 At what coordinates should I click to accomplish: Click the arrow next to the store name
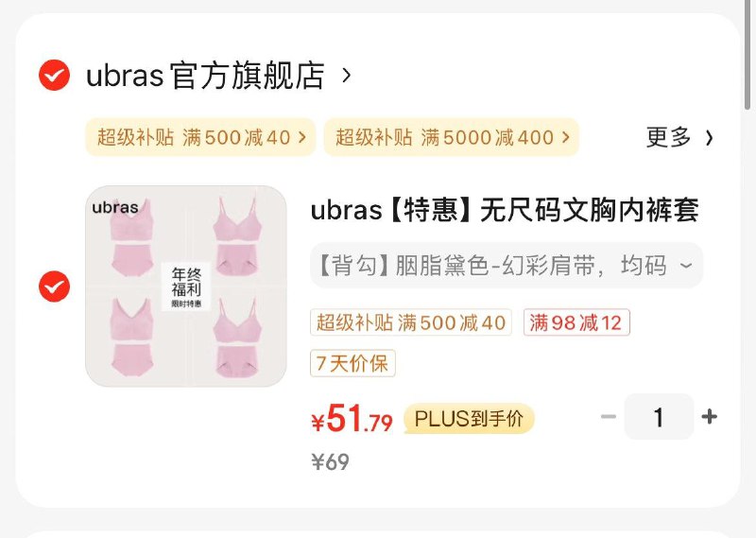[x=346, y=76]
